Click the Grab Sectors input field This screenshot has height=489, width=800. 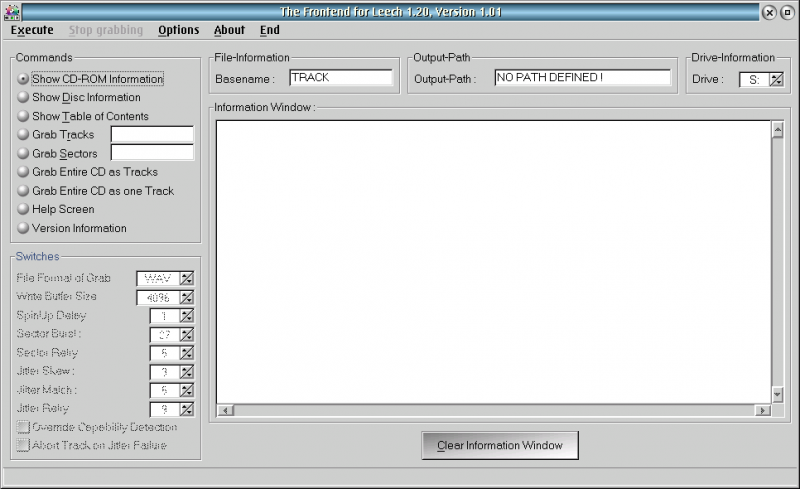(x=152, y=153)
